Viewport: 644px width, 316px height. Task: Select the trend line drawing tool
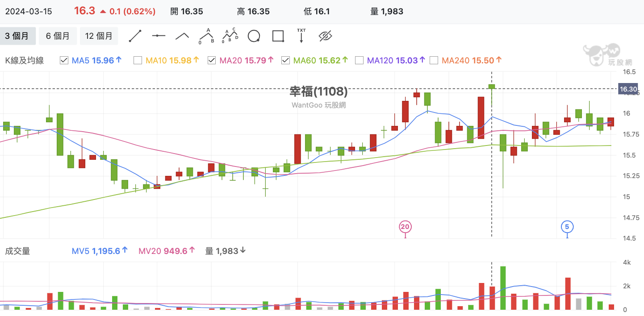pos(135,36)
